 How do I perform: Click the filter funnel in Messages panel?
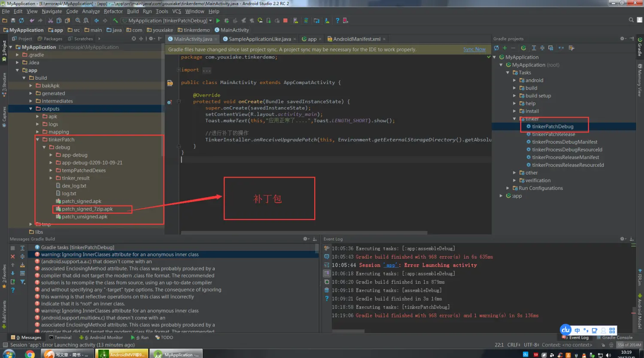click(23, 282)
